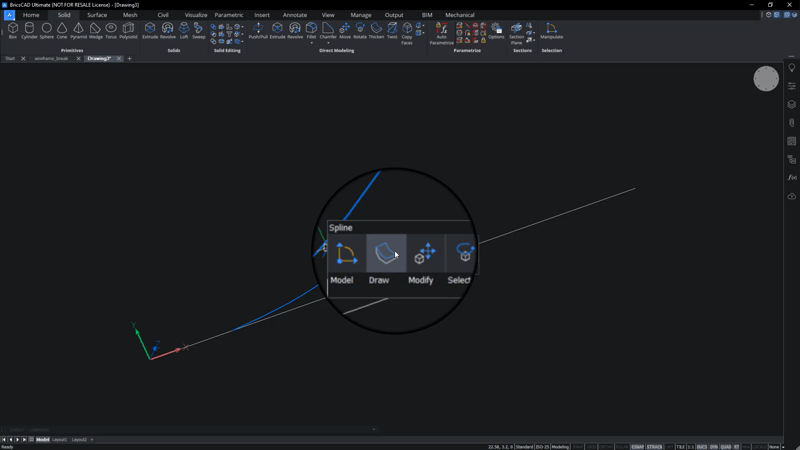The width and height of the screenshot is (800, 450).
Task: Switch to the Home ribbon tab
Action: tap(31, 15)
